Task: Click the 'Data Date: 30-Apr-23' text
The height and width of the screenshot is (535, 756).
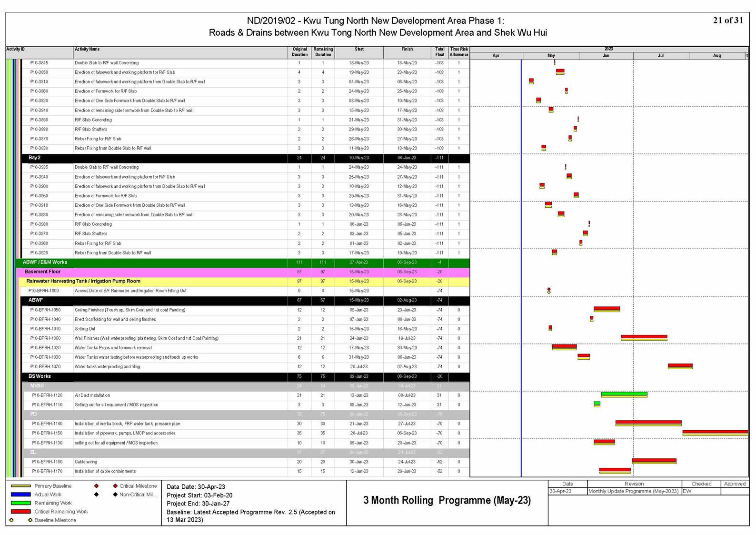Action: pos(196,487)
